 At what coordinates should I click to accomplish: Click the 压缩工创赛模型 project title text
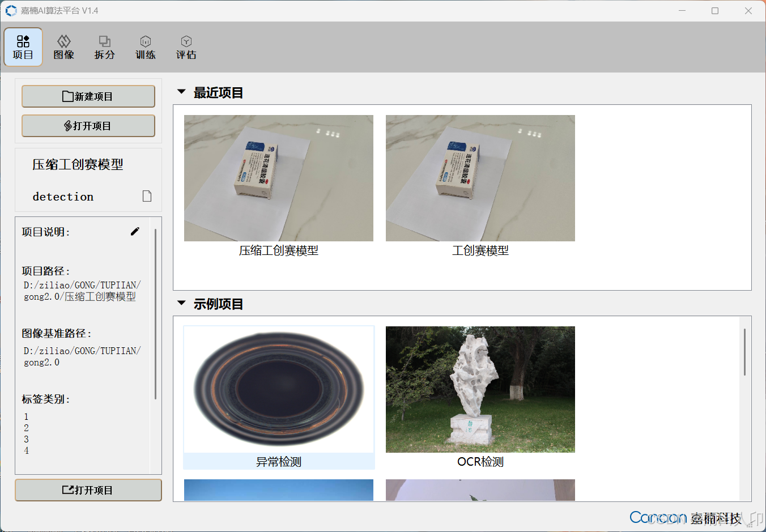(x=78, y=165)
